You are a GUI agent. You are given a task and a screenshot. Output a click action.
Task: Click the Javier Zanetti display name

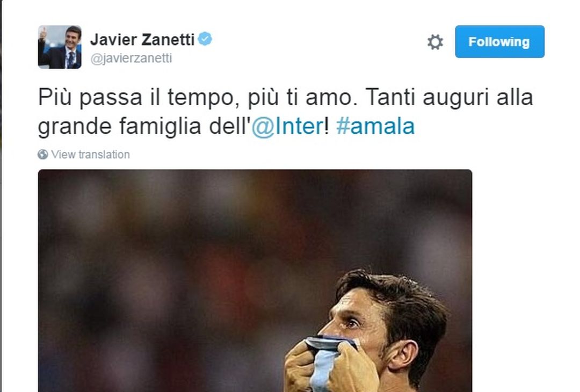[x=142, y=39]
